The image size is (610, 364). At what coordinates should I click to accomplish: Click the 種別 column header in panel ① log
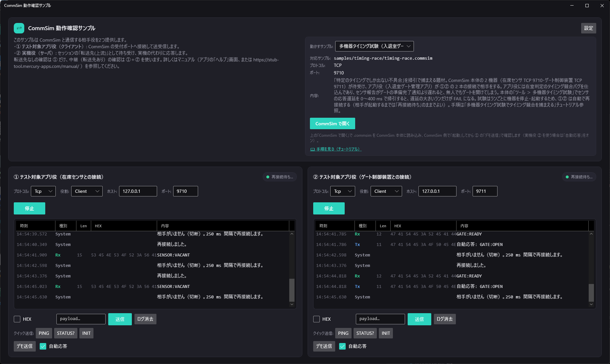coord(66,226)
